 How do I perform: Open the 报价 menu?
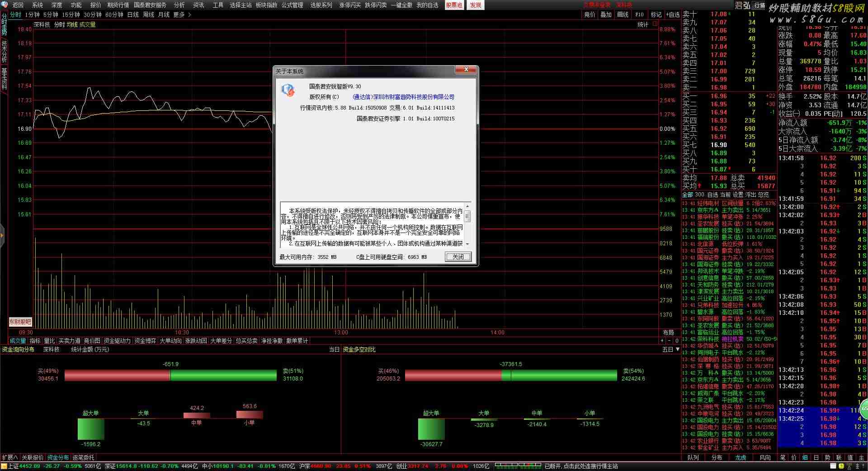pos(95,5)
